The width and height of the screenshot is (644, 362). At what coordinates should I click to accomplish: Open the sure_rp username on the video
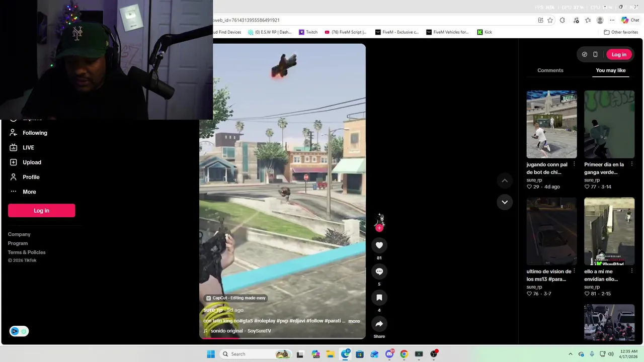pyautogui.click(x=213, y=310)
